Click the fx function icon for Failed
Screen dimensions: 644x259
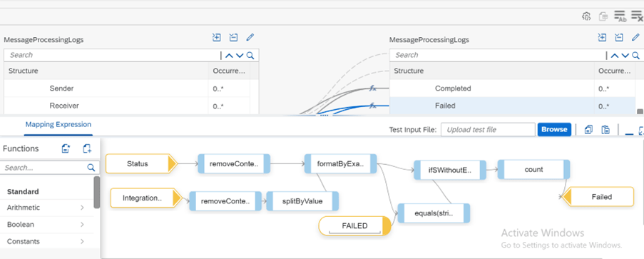click(372, 106)
